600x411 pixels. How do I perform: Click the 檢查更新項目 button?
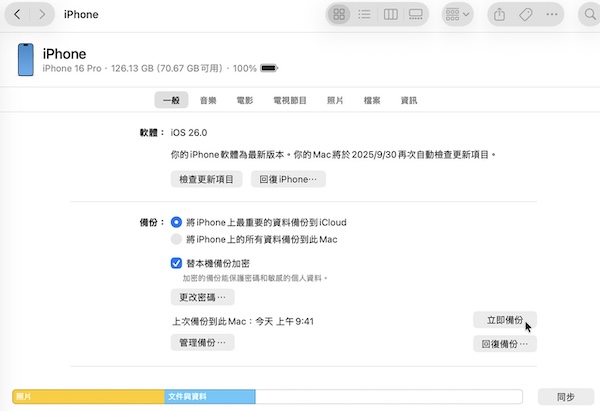coord(206,179)
